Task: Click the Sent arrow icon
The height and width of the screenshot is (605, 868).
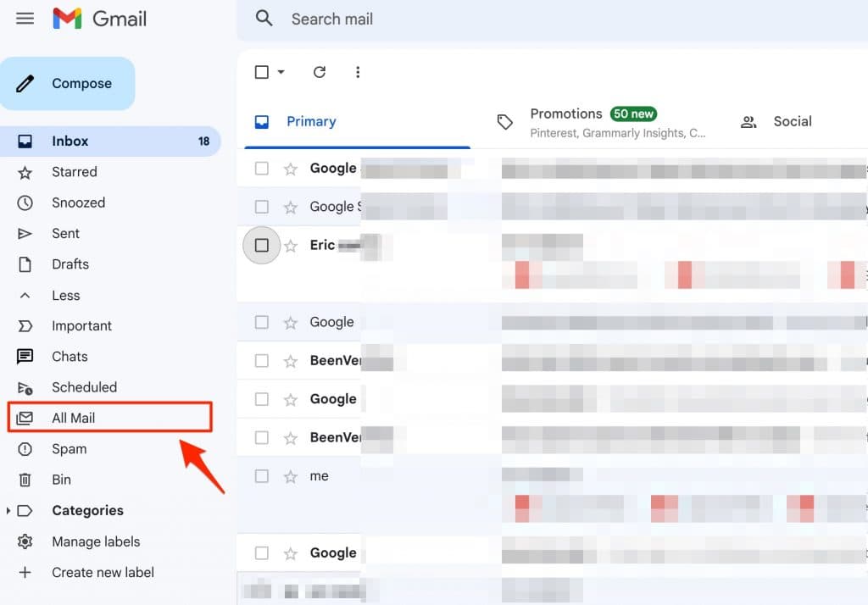Action: (x=25, y=234)
